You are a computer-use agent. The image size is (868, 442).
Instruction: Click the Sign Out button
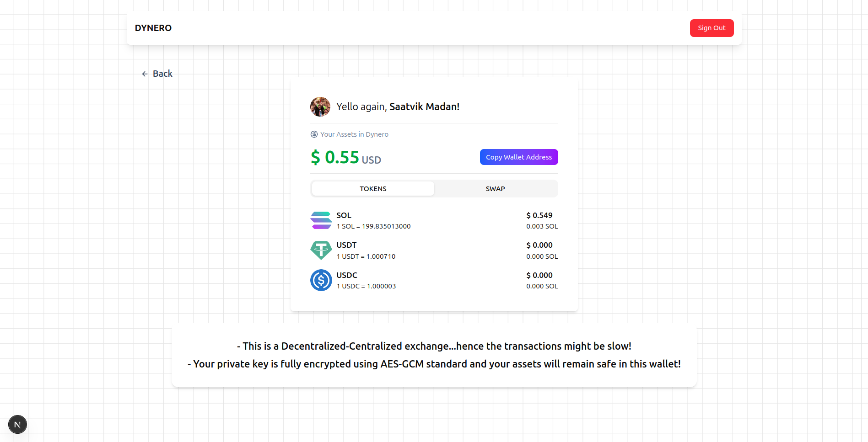pyautogui.click(x=711, y=28)
